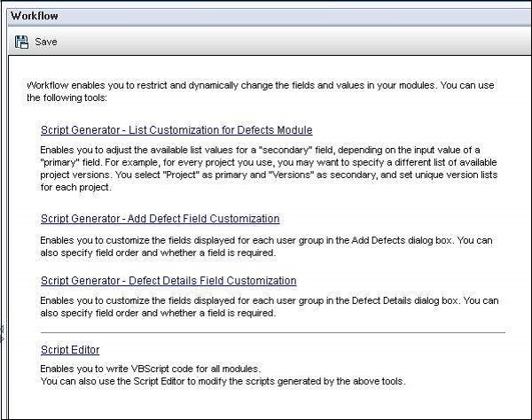This screenshot has width=532, height=420.
Task: Open Script Generator - Add Defect Field Customization
Action: pos(160,219)
